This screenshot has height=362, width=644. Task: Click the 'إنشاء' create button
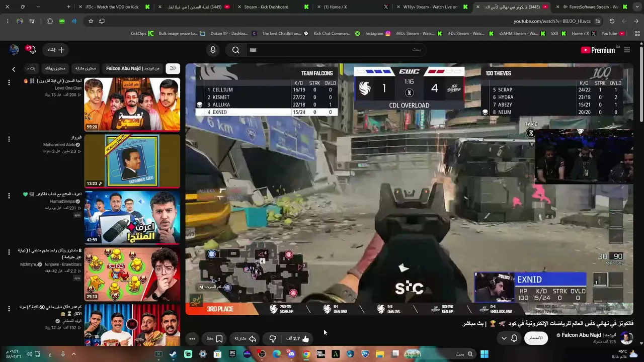click(x=56, y=50)
